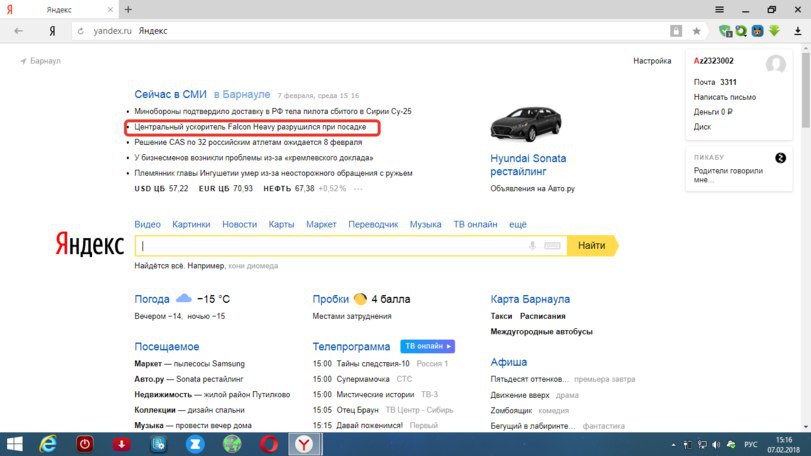Click the volume speaker tray icon
The width and height of the screenshot is (811, 456).
click(716, 445)
